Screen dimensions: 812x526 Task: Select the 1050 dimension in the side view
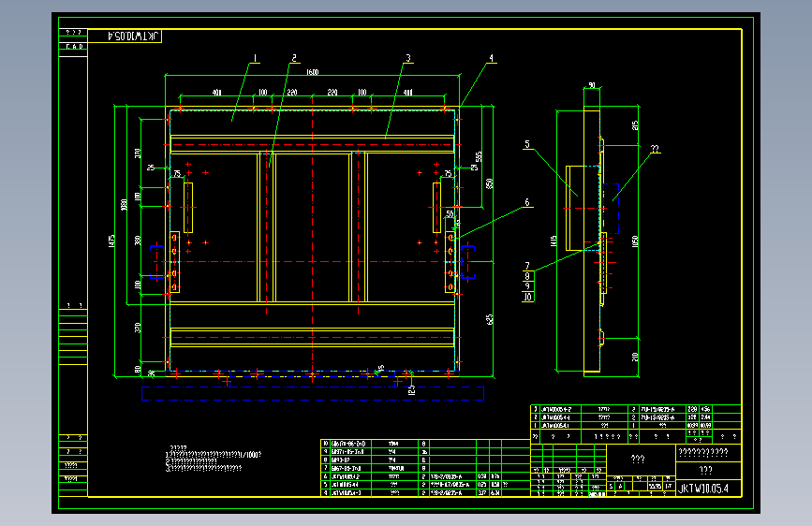(x=635, y=241)
